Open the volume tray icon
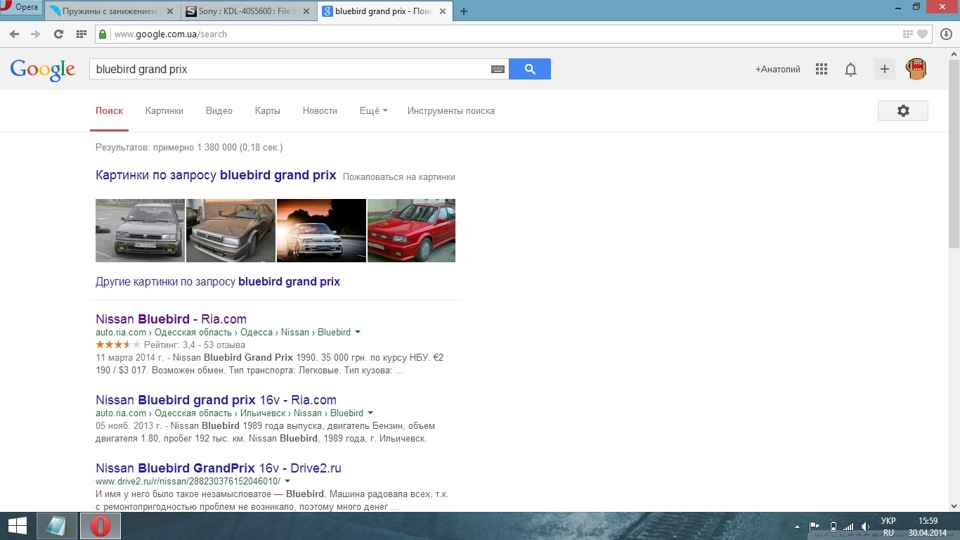This screenshot has width=960, height=540. [x=864, y=527]
